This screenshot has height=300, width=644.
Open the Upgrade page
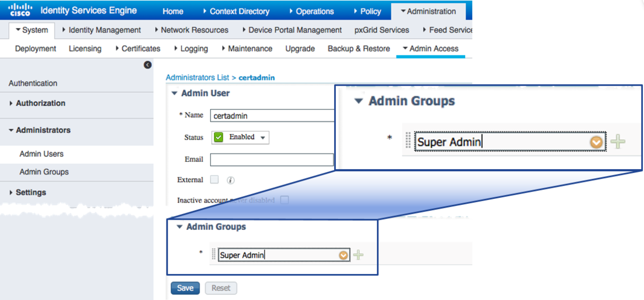click(x=300, y=48)
